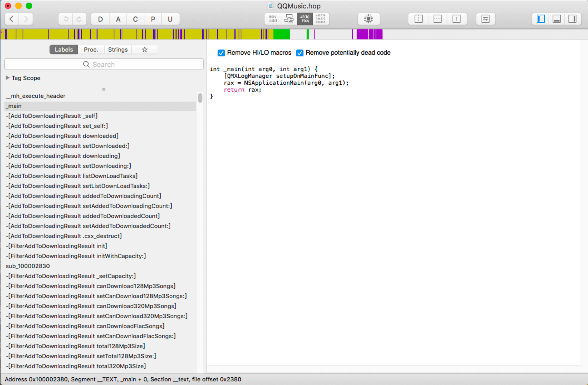The height and width of the screenshot is (385, 588).
Task: Click the green segment in navigation bar
Action: (281, 34)
